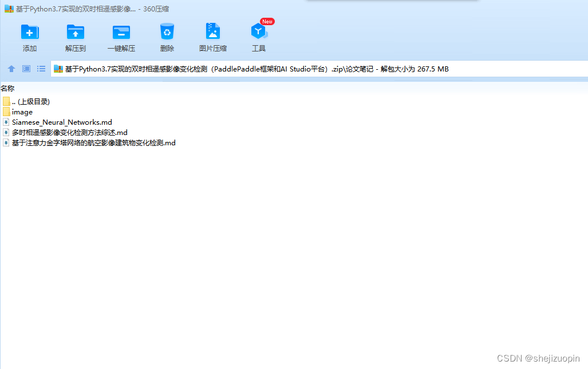This screenshot has width=588, height=369.
Task: Sort files by the 名称 column header
Action: (8, 88)
